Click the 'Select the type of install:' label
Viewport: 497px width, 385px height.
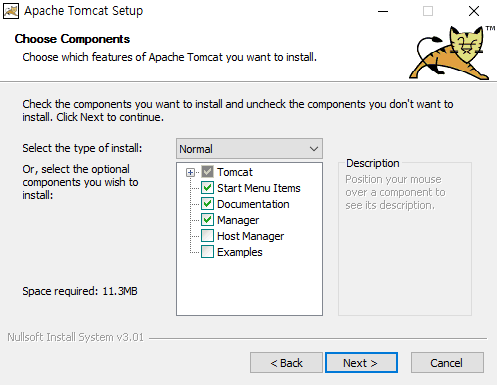[82, 148]
